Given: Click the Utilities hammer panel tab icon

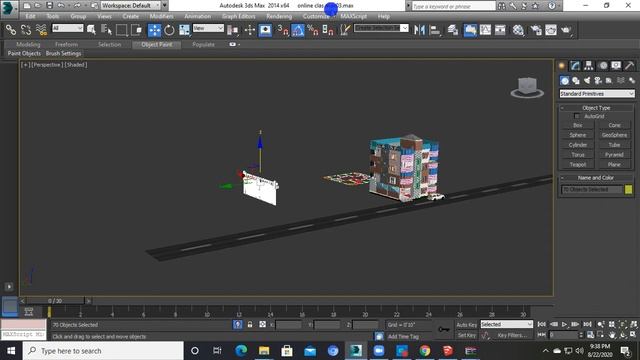Looking at the screenshot, I should (629, 65).
